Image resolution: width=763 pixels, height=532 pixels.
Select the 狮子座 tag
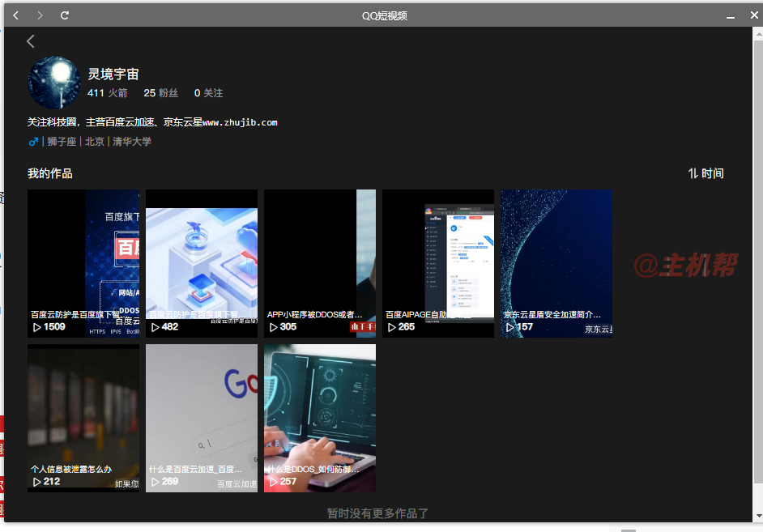click(62, 142)
